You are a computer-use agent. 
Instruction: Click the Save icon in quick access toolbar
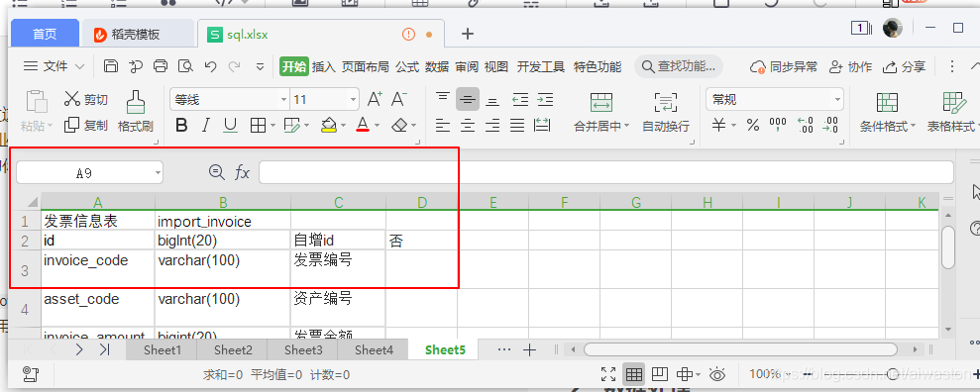111,66
